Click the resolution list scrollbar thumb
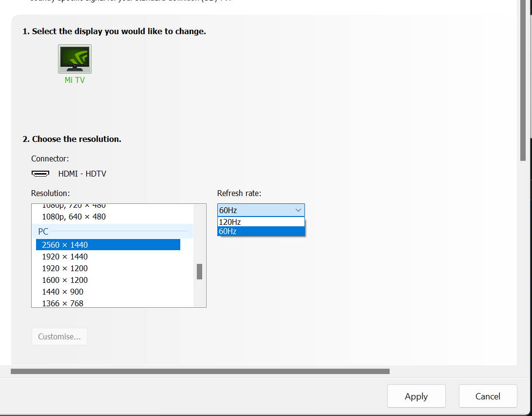Screen dimensions: 532x416 pyautogui.click(x=199, y=272)
